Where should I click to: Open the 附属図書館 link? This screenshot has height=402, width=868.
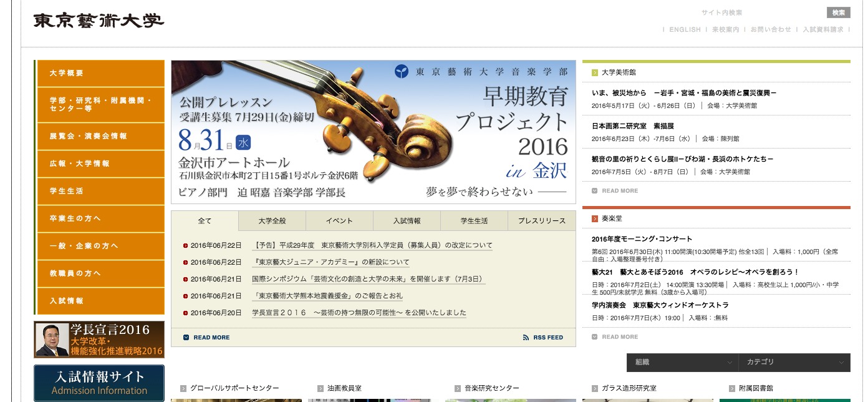[756, 388]
